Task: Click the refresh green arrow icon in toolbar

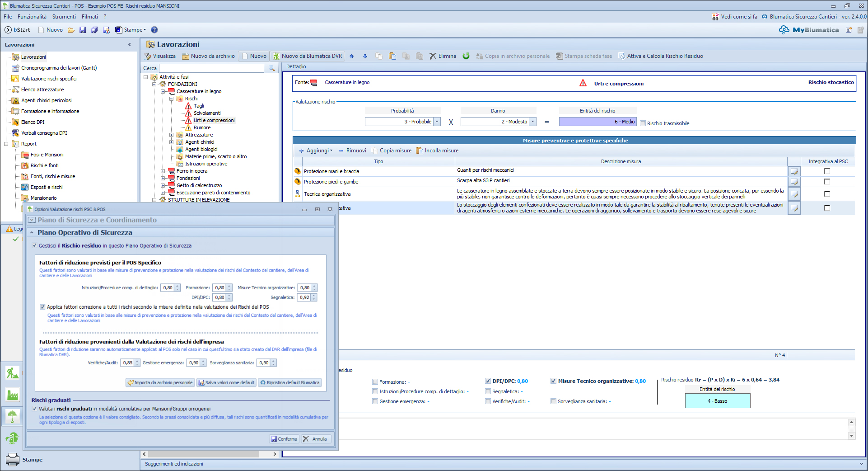Action: [466, 56]
